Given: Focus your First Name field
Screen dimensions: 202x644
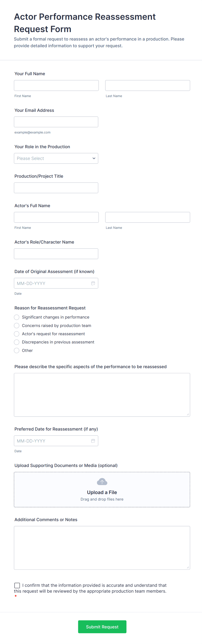Looking at the screenshot, I should (56, 86).
